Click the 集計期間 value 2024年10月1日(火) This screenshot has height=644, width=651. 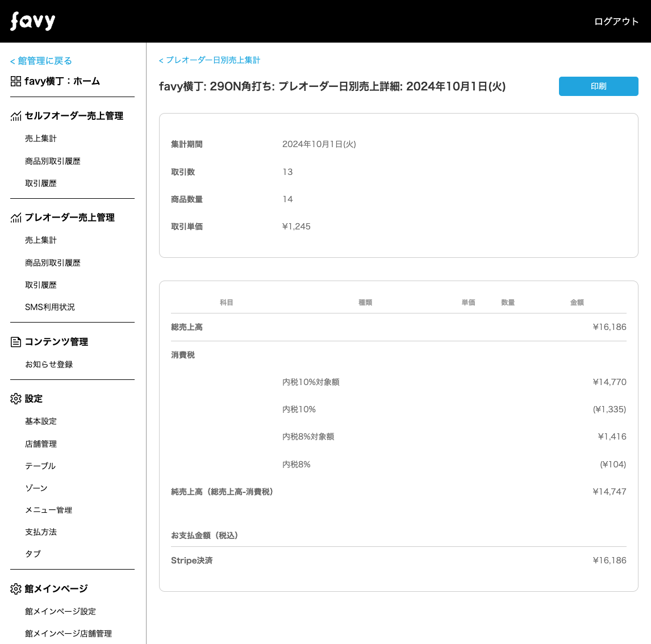[x=319, y=144]
